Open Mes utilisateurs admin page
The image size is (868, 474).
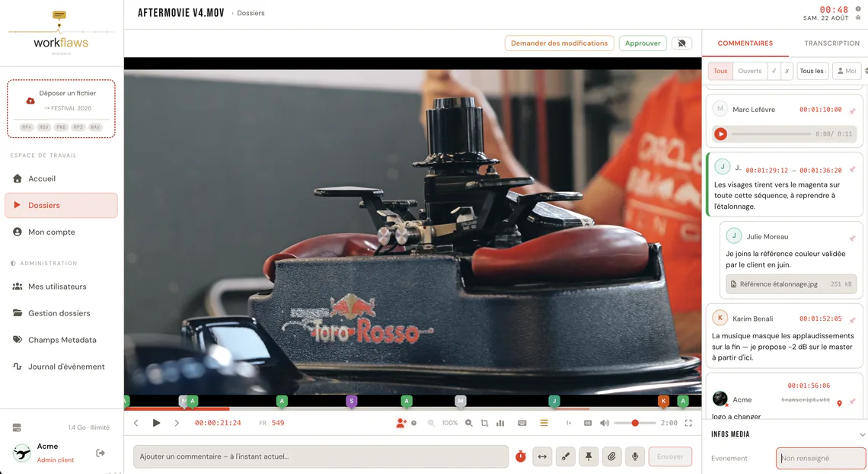tap(61, 287)
